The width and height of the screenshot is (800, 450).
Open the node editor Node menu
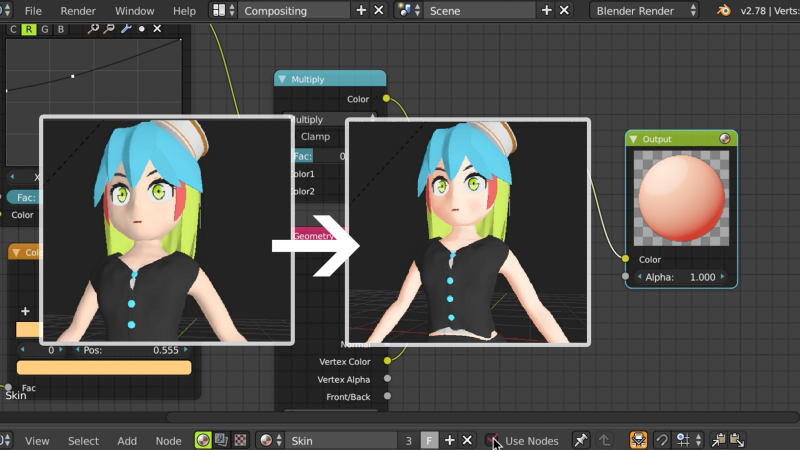[x=168, y=441]
